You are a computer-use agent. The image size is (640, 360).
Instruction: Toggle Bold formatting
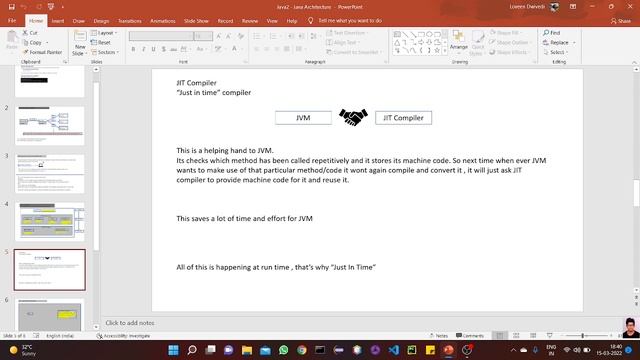click(x=133, y=49)
